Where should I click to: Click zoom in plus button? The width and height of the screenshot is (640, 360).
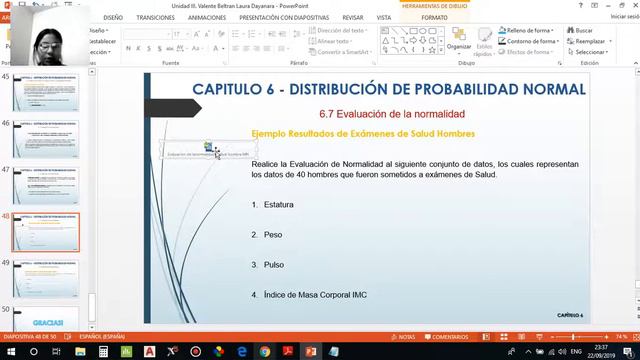point(607,337)
